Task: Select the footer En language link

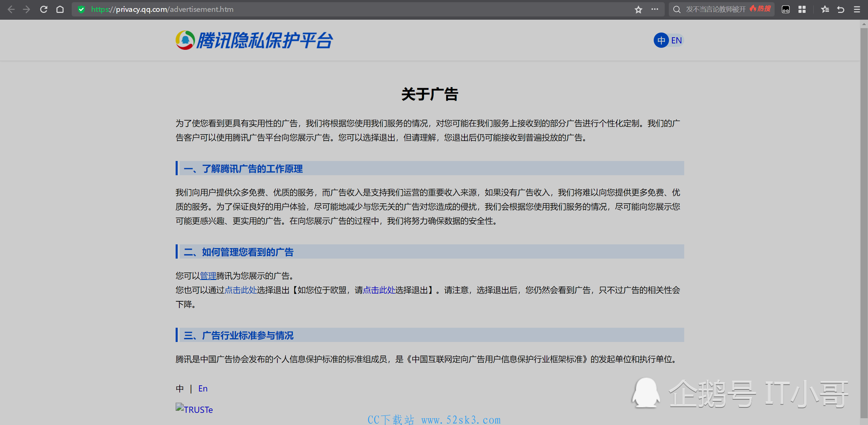Action: (x=203, y=388)
